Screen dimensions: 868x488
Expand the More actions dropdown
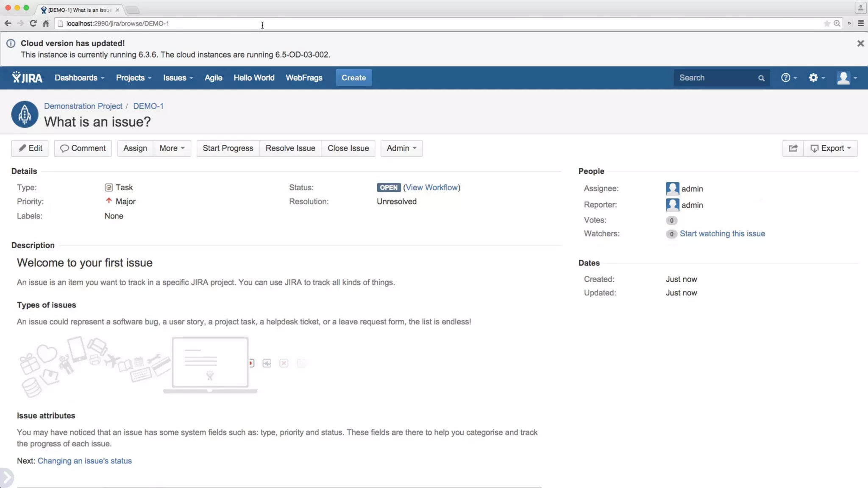coord(172,148)
